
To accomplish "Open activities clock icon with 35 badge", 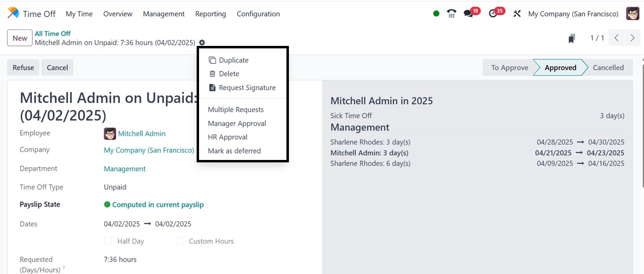I will coord(493,14).
